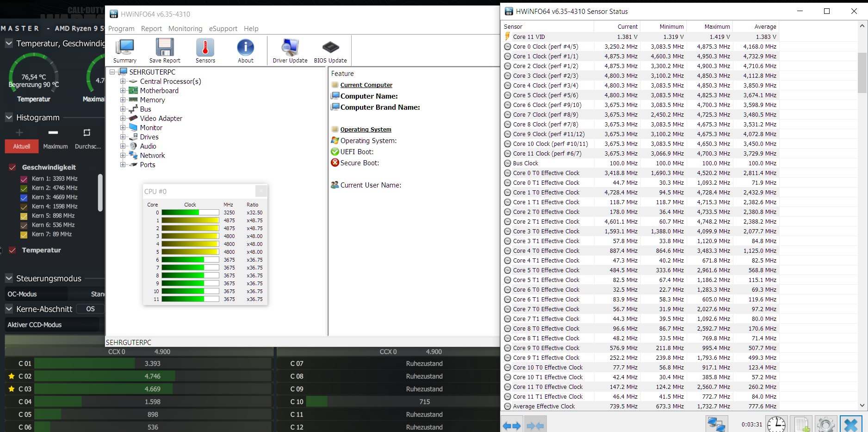Image resolution: width=868 pixels, height=432 pixels.
Task: Toggle Kern 4: 1598 MHz checkbox
Action: 24,207
